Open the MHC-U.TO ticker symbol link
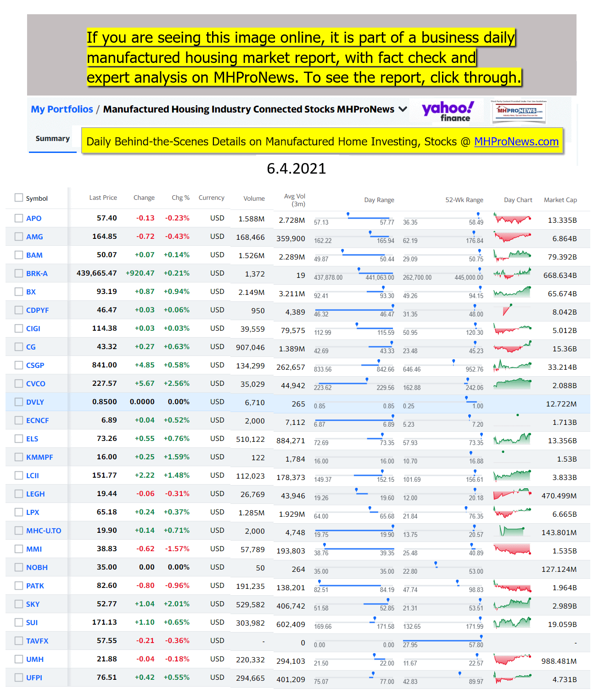 44,531
